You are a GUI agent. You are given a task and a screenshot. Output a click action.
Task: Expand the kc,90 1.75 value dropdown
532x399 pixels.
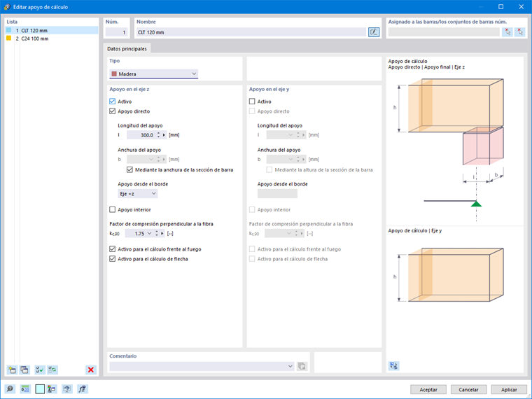tap(149, 233)
